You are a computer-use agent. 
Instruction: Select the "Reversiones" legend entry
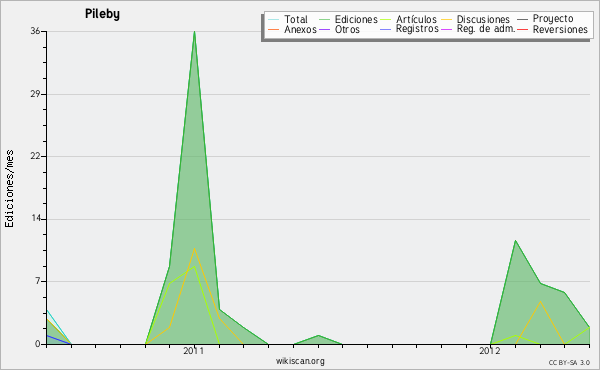pos(560,29)
